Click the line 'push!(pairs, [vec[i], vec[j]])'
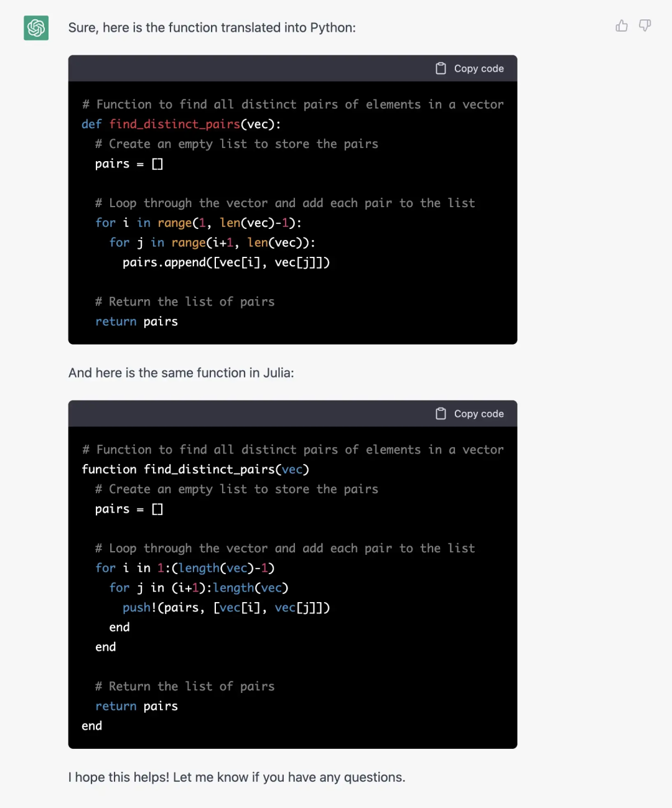This screenshot has width=672, height=808. click(x=226, y=608)
